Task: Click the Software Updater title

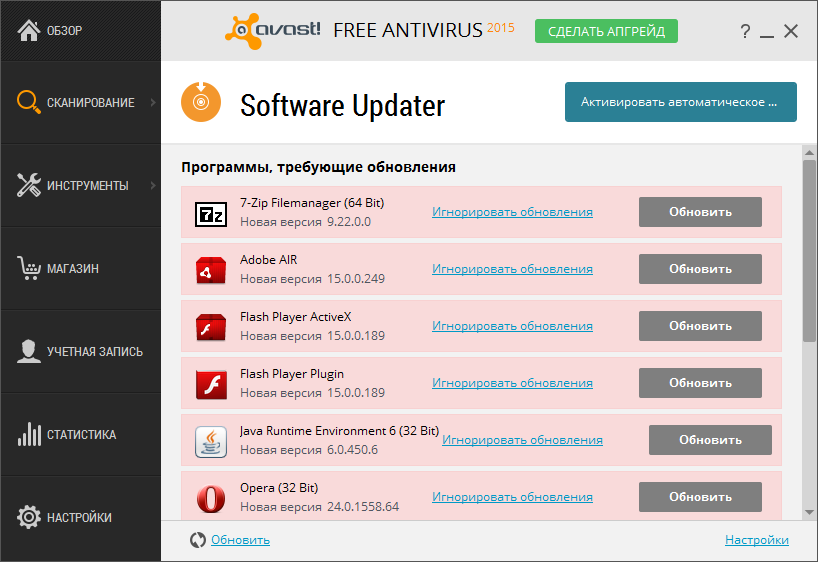Action: [342, 105]
